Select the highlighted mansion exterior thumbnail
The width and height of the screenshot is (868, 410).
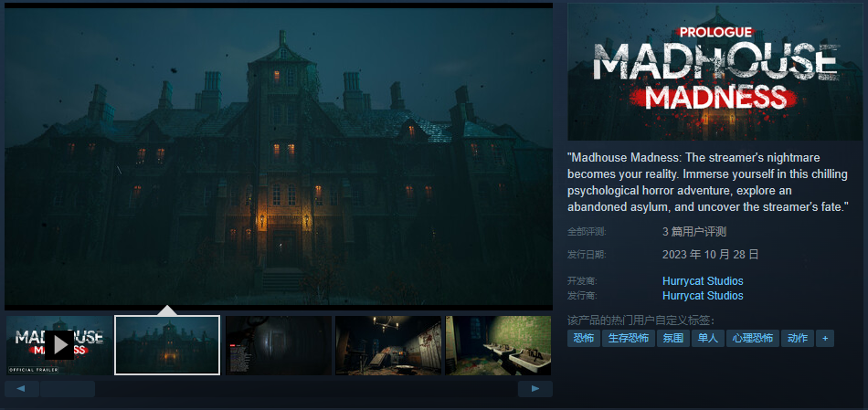(x=167, y=345)
